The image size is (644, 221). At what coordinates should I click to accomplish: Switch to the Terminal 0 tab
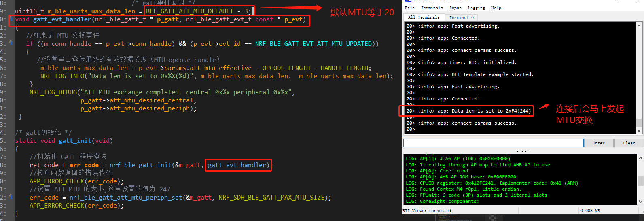461,17
